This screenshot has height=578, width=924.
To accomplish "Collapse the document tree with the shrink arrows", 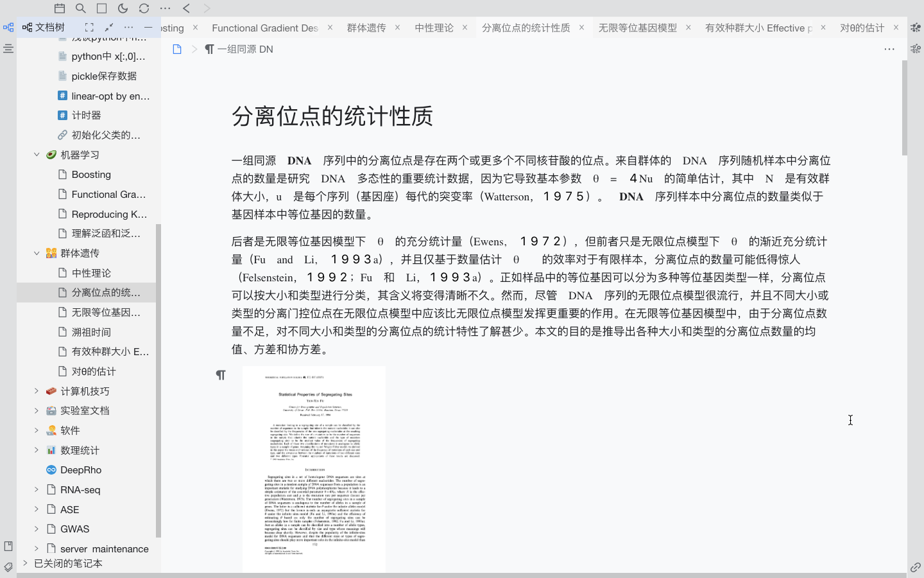I will tap(109, 28).
